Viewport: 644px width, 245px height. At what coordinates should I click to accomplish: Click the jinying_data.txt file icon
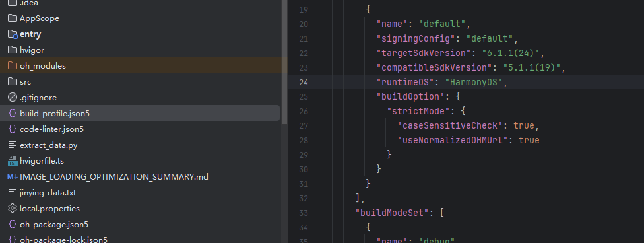point(13,193)
